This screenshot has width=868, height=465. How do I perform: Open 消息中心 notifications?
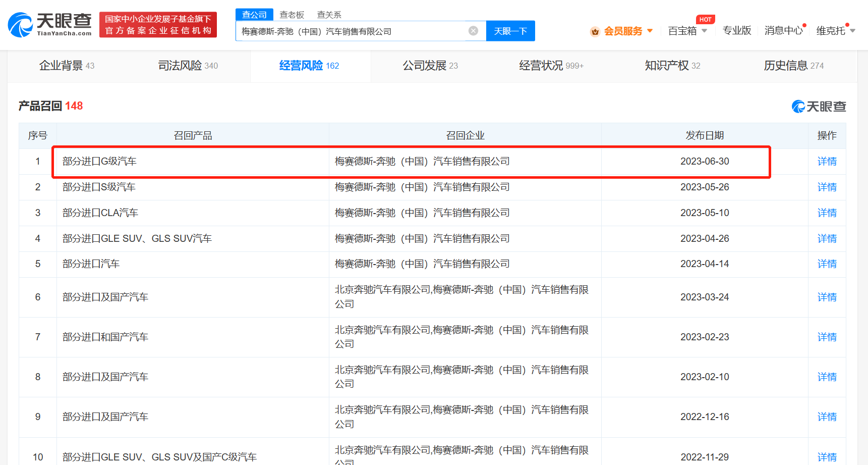[x=783, y=31]
